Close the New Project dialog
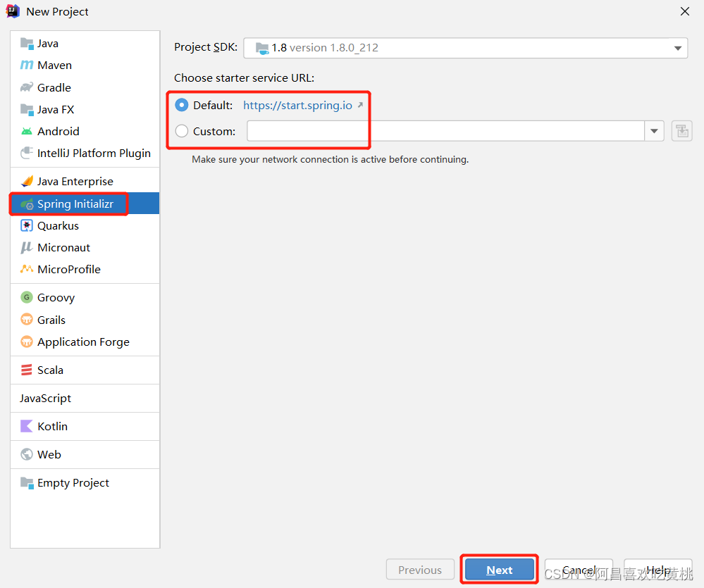 pos(685,11)
